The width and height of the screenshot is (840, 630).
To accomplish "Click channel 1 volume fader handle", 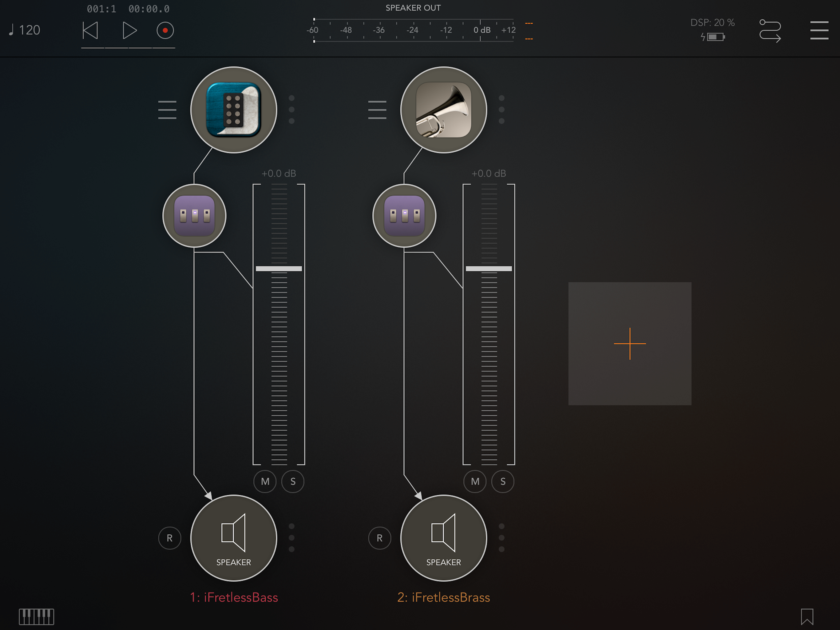I will click(278, 269).
